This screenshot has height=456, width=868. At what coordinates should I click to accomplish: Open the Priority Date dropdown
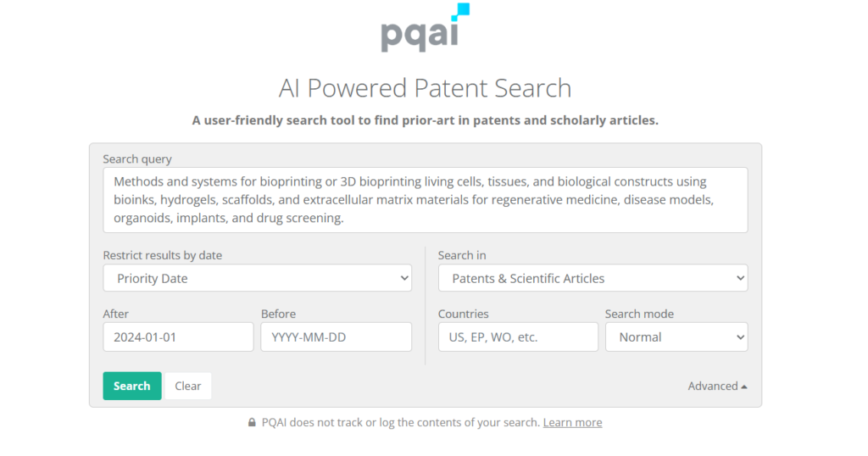pos(258,278)
